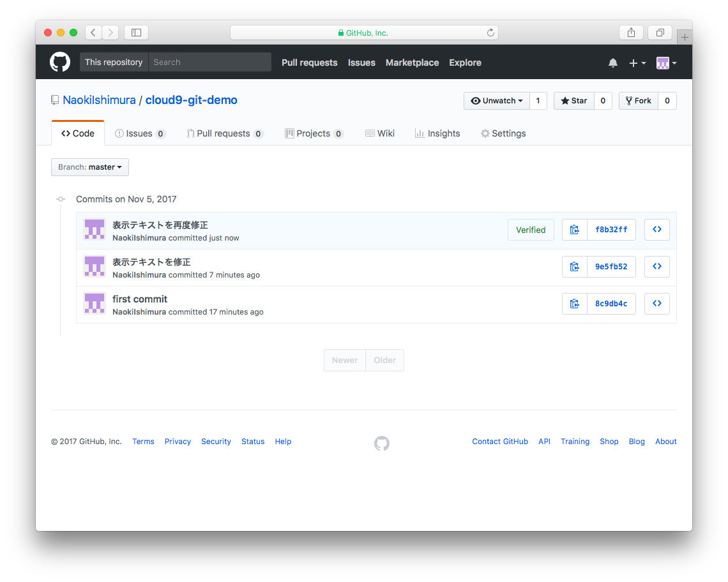Switch to the Wiki tab

point(380,133)
